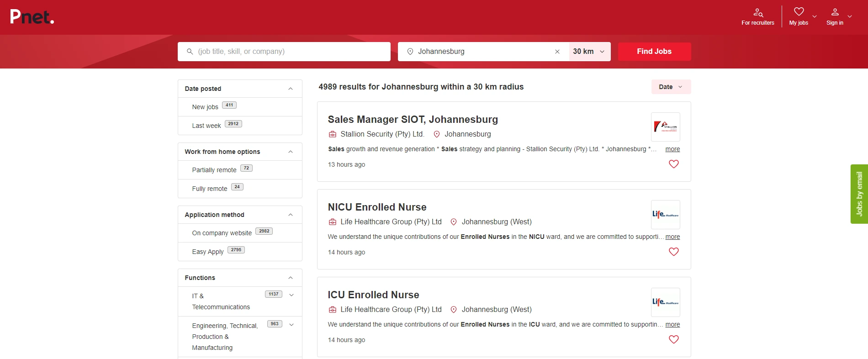Screen dimensions: 868x359
Task: Focus the job title, skill, or company field
Action: (284, 52)
